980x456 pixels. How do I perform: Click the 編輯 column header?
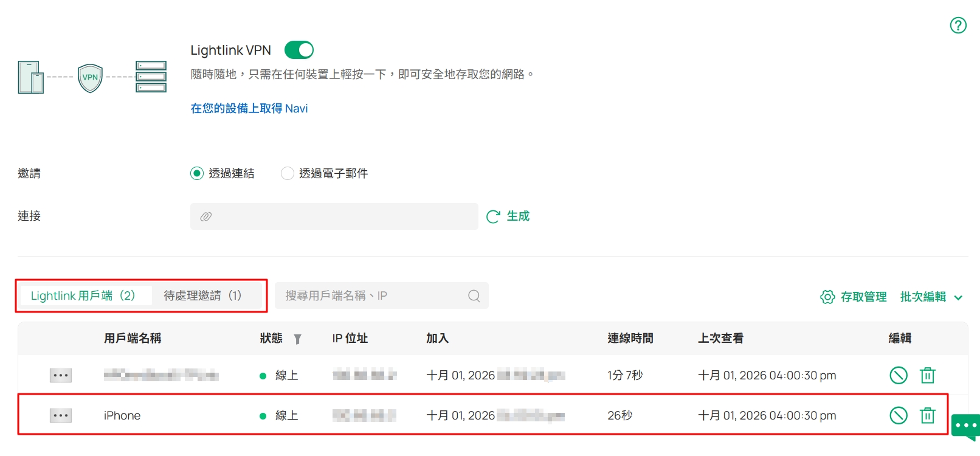(900, 338)
